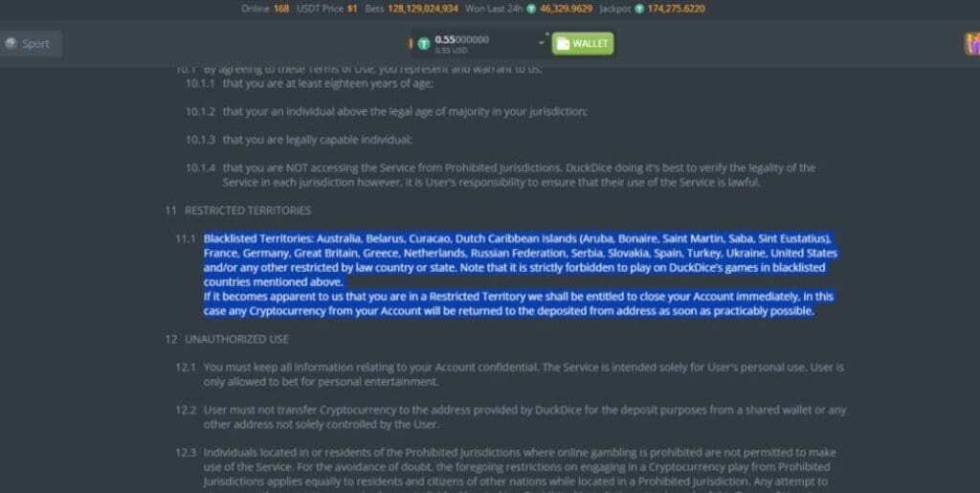Expand the currency balance dropdown arrow

542,43
